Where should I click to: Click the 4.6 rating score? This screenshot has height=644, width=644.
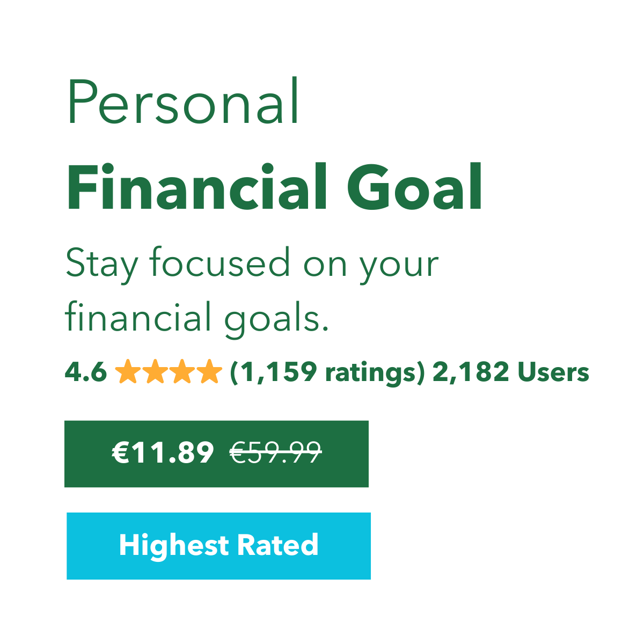(x=85, y=372)
